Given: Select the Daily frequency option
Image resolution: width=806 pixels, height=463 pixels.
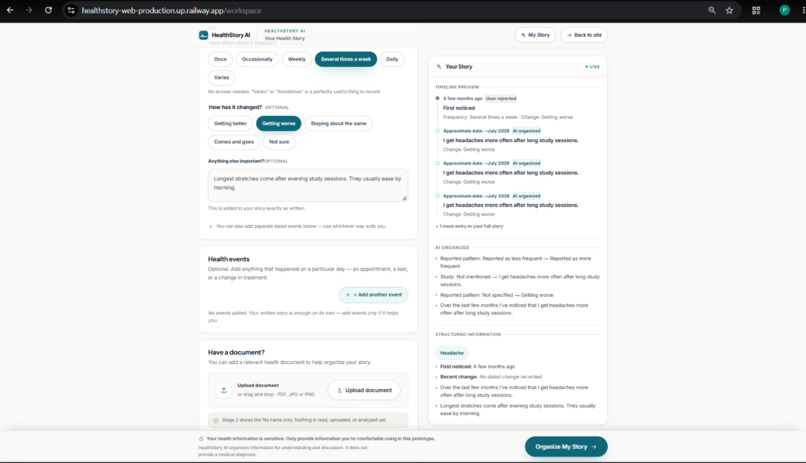Looking at the screenshot, I should coord(392,59).
